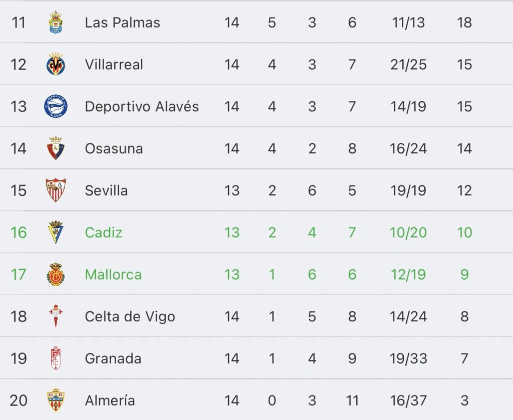Tap the Mallorca club crest
Viewport: 513px width, 420px height.
tap(56, 274)
